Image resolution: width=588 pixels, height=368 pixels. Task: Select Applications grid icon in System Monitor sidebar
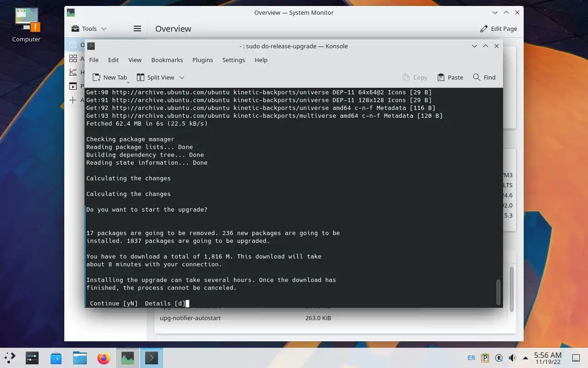pyautogui.click(x=73, y=58)
